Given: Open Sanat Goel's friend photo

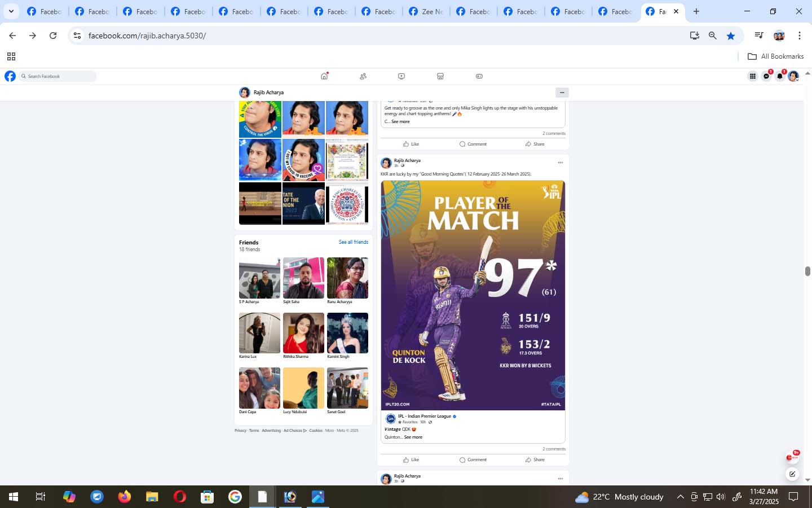Looking at the screenshot, I should pos(347,388).
